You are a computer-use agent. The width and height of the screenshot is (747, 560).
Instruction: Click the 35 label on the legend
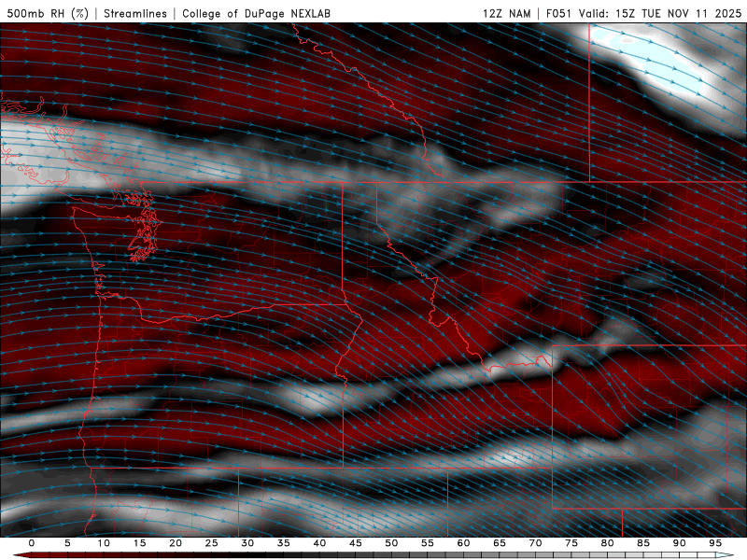284,543
